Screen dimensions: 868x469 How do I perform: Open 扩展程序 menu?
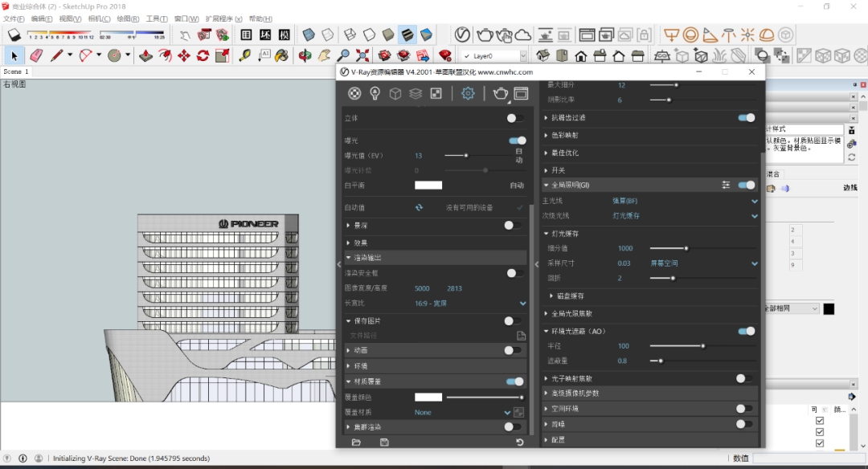point(223,18)
